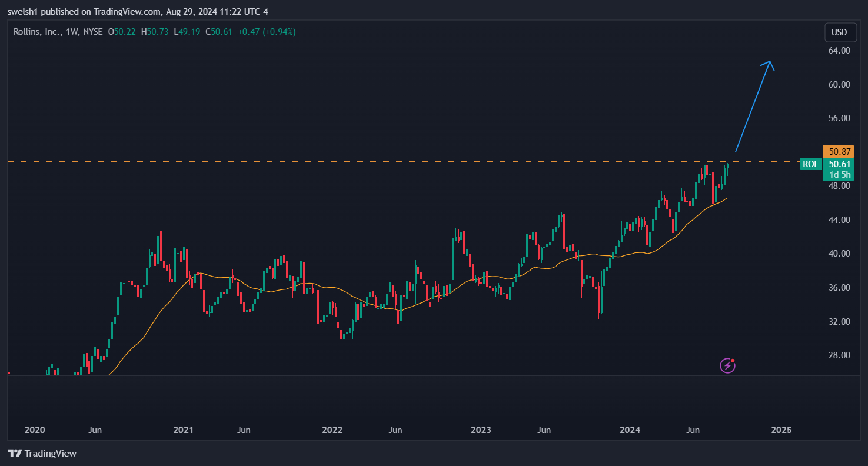Click the 60.00 price axis label
The height and width of the screenshot is (466, 868).
click(x=839, y=84)
